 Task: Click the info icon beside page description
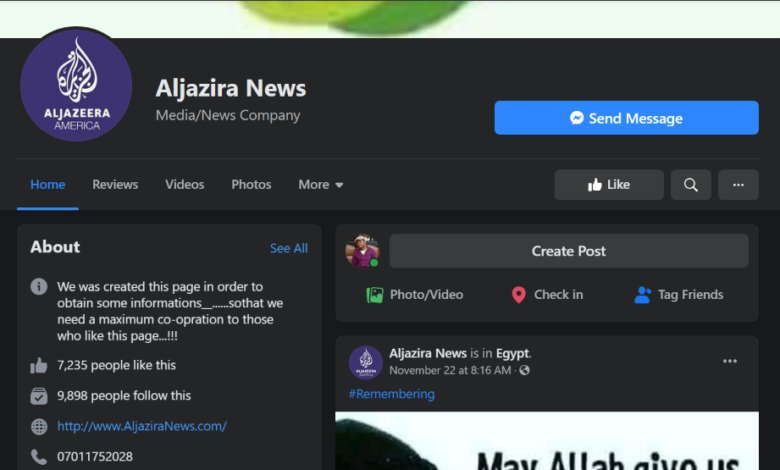click(39, 286)
